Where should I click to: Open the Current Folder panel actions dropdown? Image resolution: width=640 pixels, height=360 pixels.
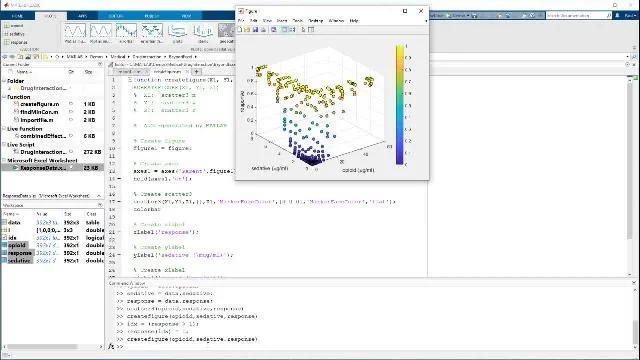[x=100, y=64]
